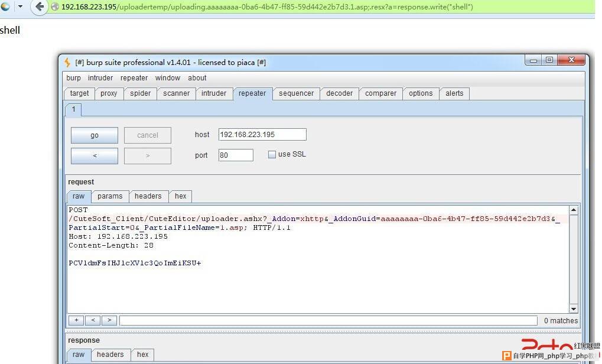Viewport: 602px width, 364px height.
Task: Click the Host: 192.168.223.195 header line
Action: pyautogui.click(x=118, y=236)
